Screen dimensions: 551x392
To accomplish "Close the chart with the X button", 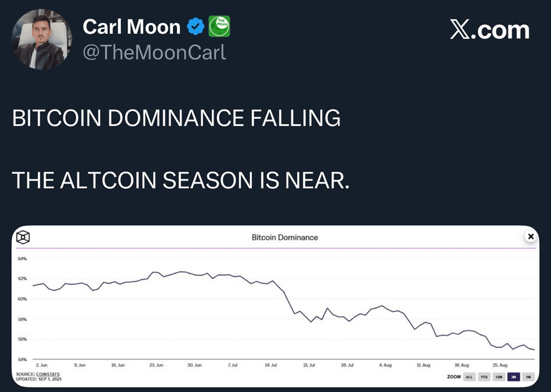I will [530, 237].
